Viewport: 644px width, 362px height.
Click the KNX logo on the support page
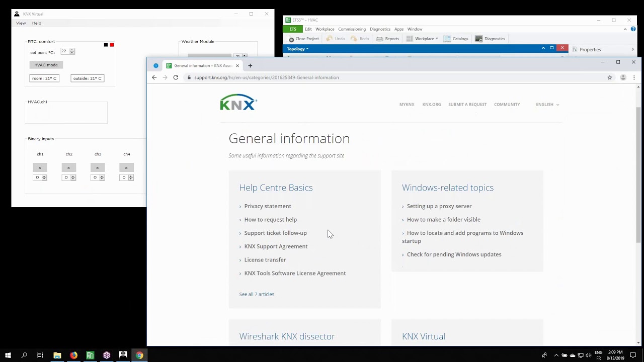tap(238, 102)
